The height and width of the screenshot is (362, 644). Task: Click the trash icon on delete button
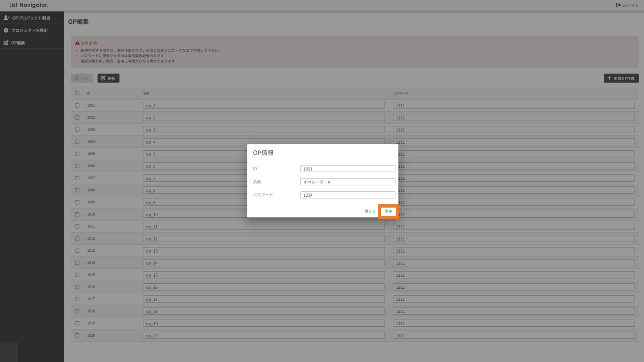tap(76, 78)
